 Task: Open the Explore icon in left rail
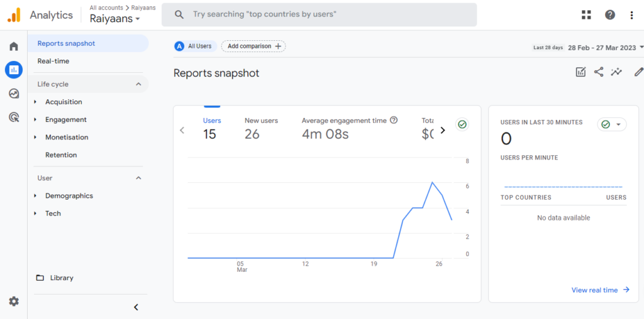coord(14,94)
